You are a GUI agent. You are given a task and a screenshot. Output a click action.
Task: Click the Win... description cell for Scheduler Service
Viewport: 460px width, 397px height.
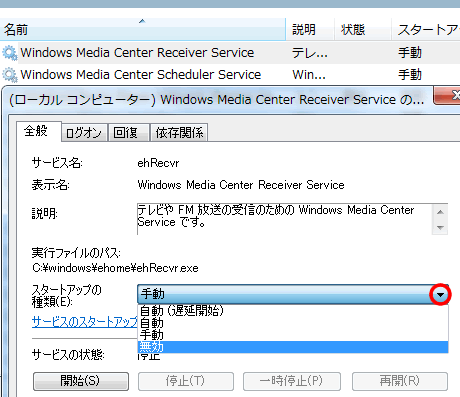coord(309,75)
